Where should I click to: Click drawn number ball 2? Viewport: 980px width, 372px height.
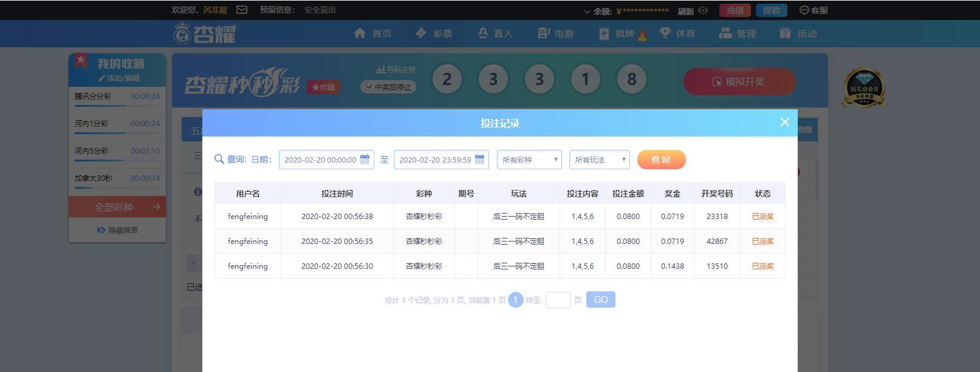coord(447,79)
